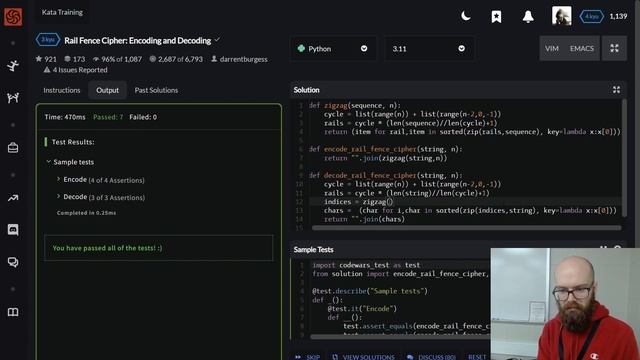The image size is (640, 360).
Task: Open the 4 Issues Reported link
Action: 76,70
